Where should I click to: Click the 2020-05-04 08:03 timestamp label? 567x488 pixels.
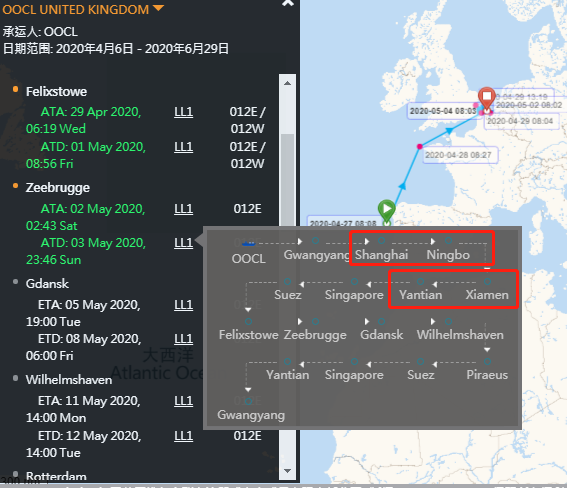tap(443, 111)
